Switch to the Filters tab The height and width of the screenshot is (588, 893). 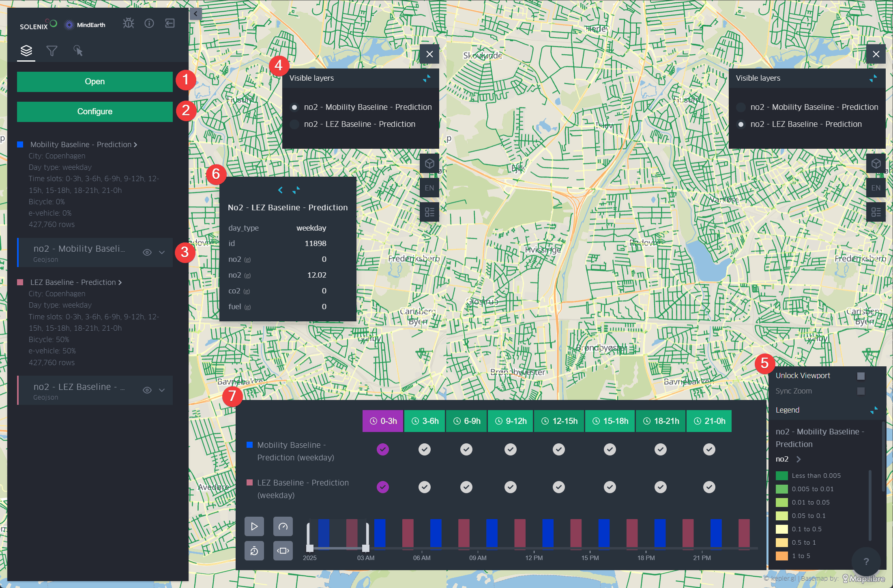(x=52, y=51)
